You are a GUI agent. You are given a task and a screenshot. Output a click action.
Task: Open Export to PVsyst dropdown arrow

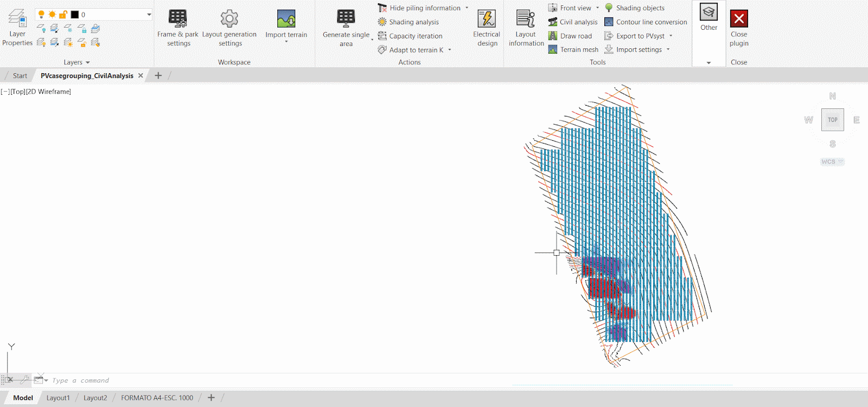coord(671,36)
